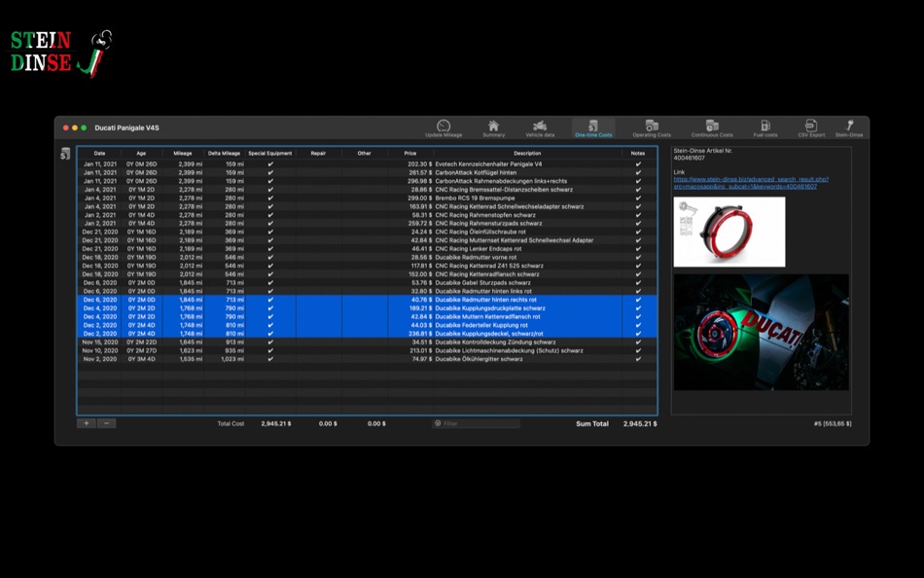Click the Stein Dinse logo
The height and width of the screenshot is (578, 924).
click(60, 54)
